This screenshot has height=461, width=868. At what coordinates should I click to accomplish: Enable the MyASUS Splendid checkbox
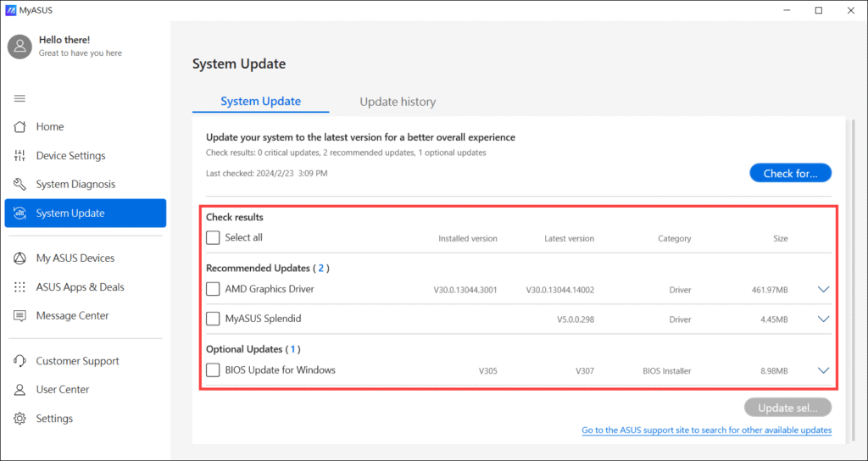[x=214, y=319]
